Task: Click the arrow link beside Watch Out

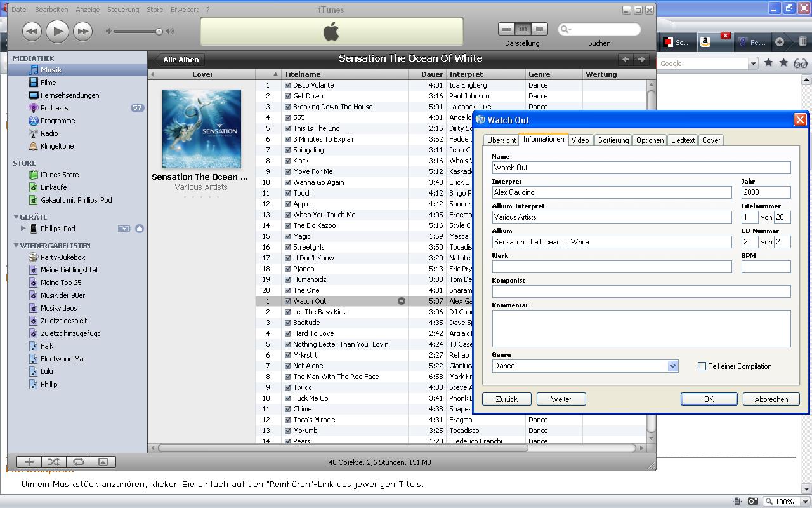Action: 402,301
